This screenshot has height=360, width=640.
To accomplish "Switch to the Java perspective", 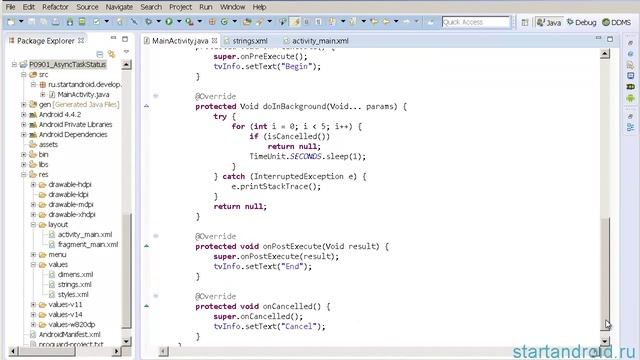I will coord(549,22).
